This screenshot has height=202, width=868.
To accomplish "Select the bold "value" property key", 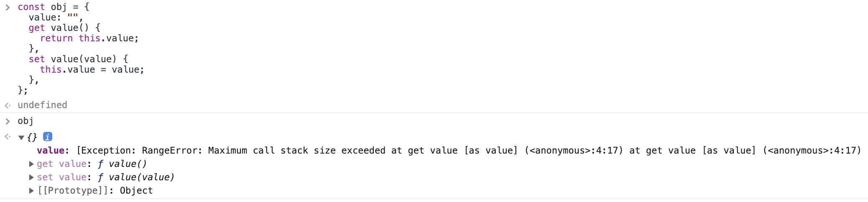I will pyautogui.click(x=51, y=150).
